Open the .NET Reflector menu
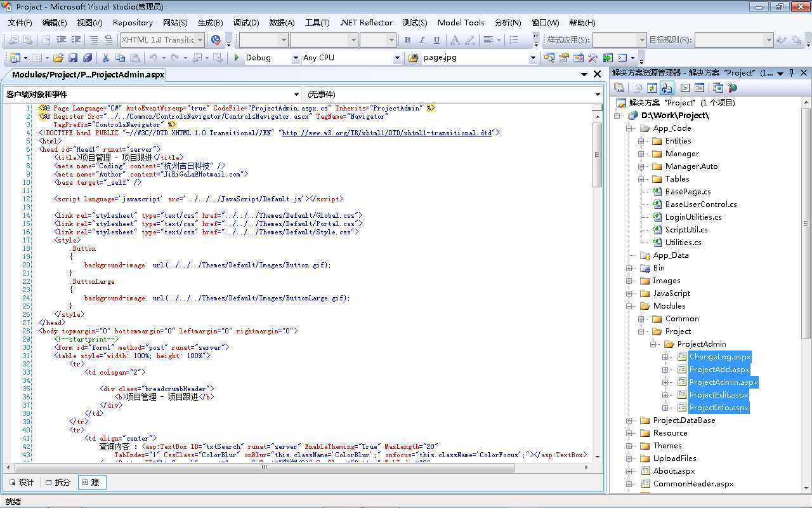 366,22
